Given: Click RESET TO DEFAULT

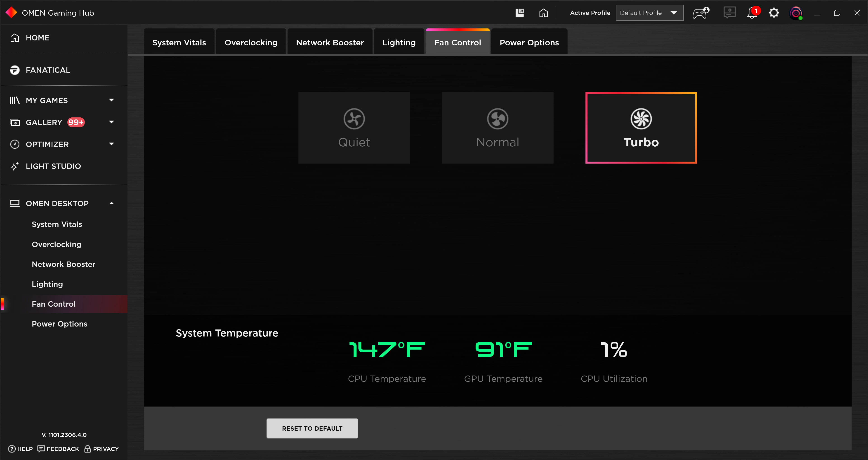Looking at the screenshot, I should pyautogui.click(x=312, y=428).
